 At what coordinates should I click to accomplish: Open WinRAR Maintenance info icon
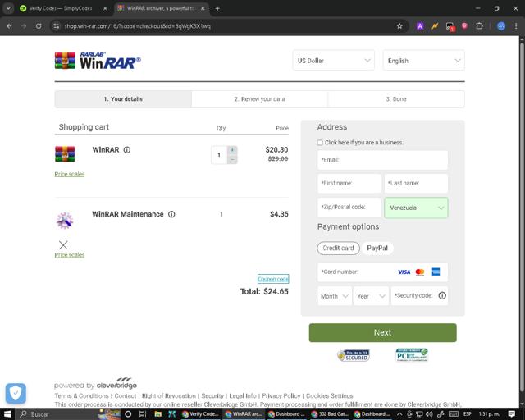point(171,214)
